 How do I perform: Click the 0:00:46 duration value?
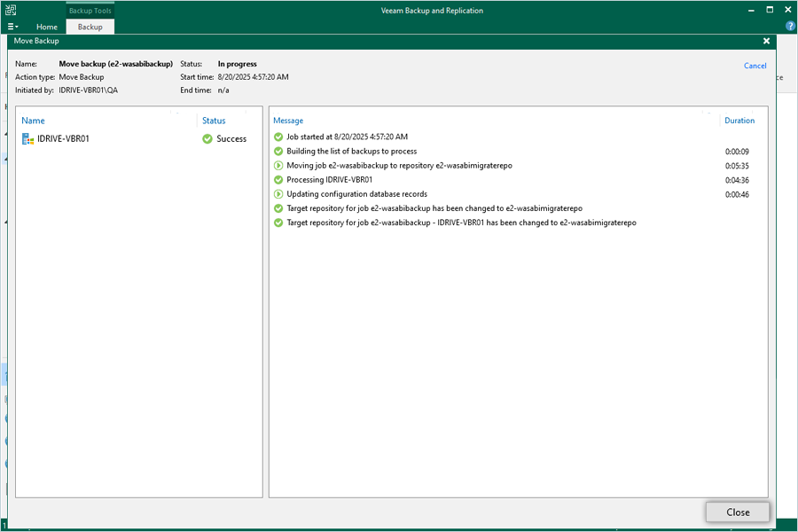point(737,194)
